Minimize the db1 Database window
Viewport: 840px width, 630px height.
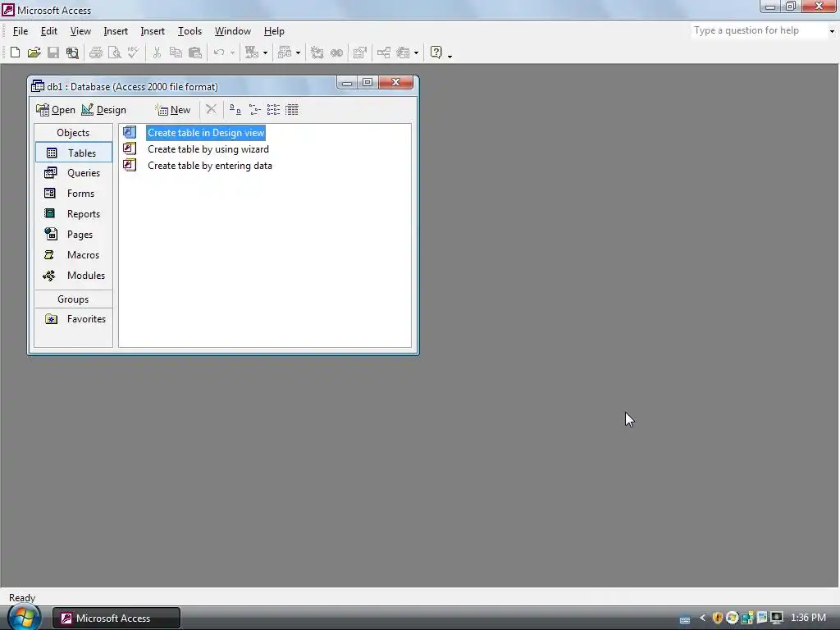(x=347, y=82)
